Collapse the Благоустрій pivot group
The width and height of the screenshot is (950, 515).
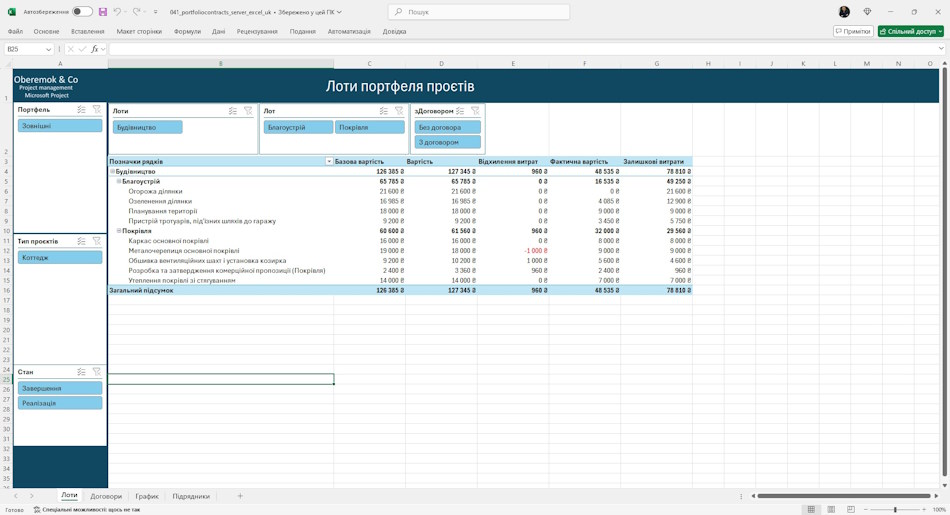[119, 181]
